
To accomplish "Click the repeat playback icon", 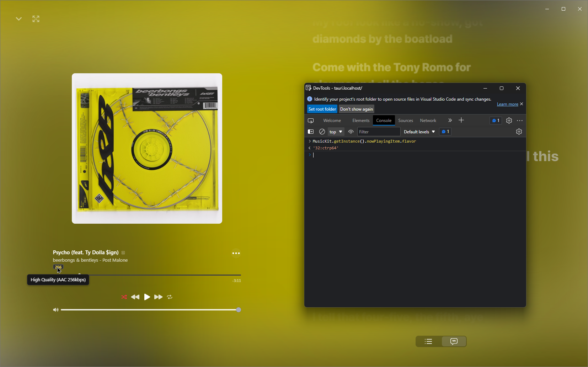I will [x=170, y=297].
